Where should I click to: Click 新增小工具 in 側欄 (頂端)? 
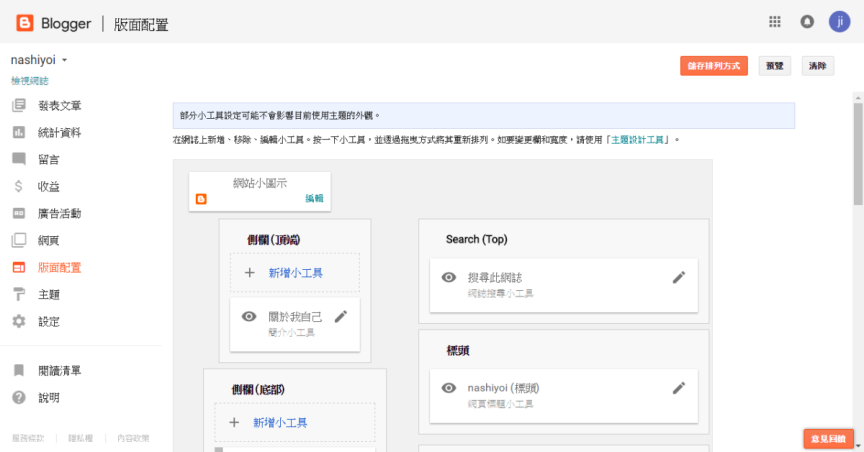click(x=295, y=273)
